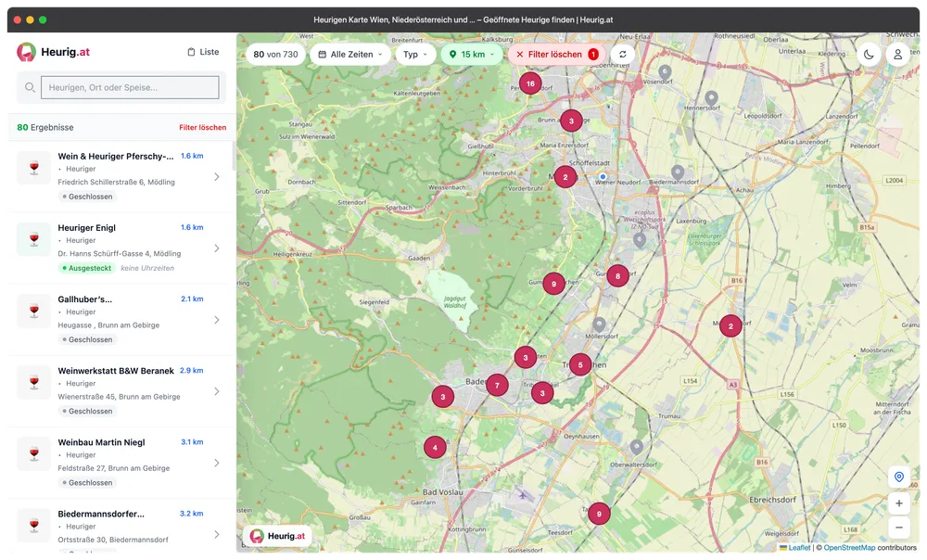Click wine glass icon for Heuriger Enigl

pyautogui.click(x=33, y=239)
